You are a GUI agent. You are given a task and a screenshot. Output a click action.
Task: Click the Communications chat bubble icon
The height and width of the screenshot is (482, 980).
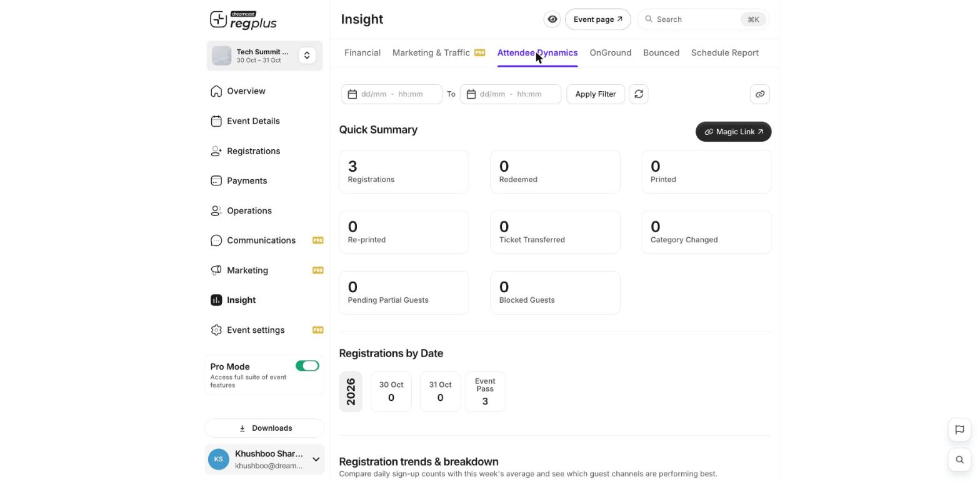216,240
